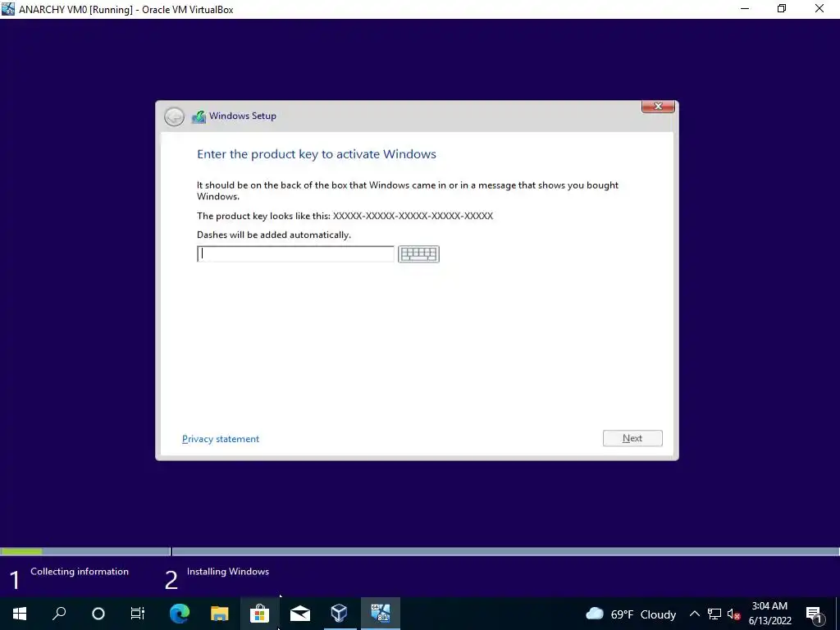Open the Privacy statement link
The height and width of the screenshot is (630, 840).
[220, 439]
